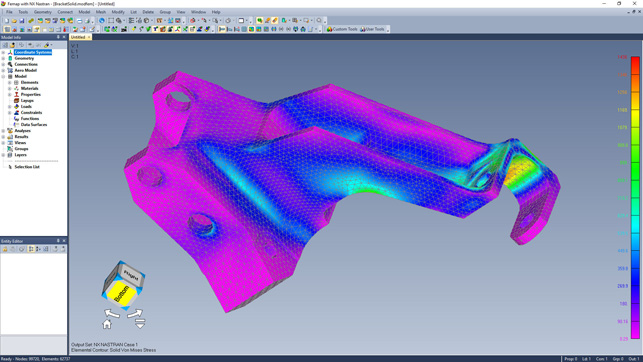This screenshot has width=643, height=362.
Task: Expand the Geometry tree node
Action: (3, 58)
